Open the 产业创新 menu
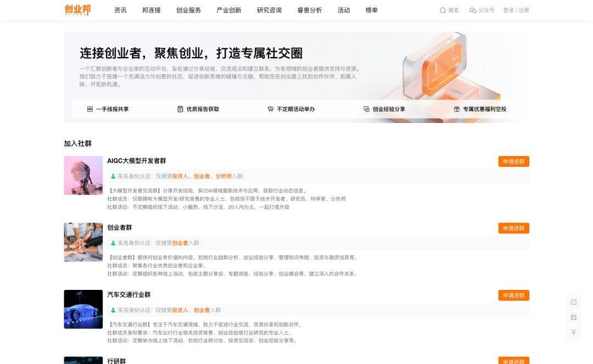The image size is (593, 364). (228, 10)
